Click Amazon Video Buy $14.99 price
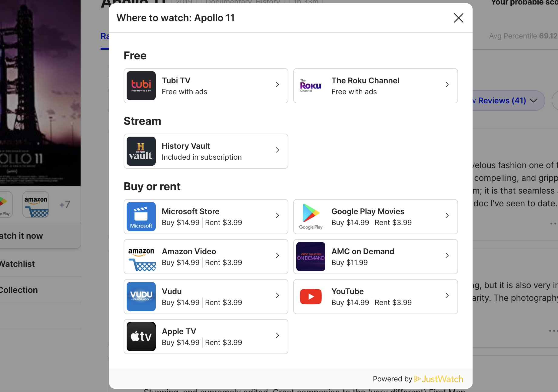Screen dimensions: 558x392 [181, 263]
